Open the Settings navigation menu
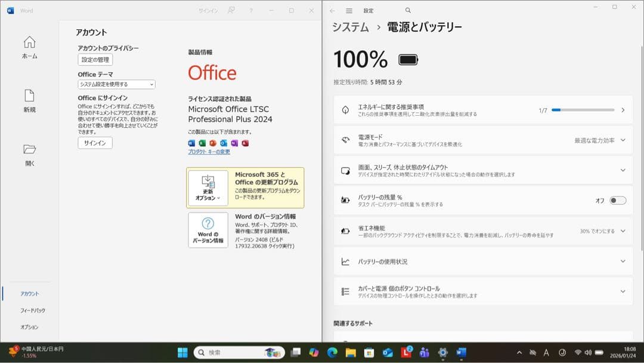644x363 pixels. coord(348,10)
